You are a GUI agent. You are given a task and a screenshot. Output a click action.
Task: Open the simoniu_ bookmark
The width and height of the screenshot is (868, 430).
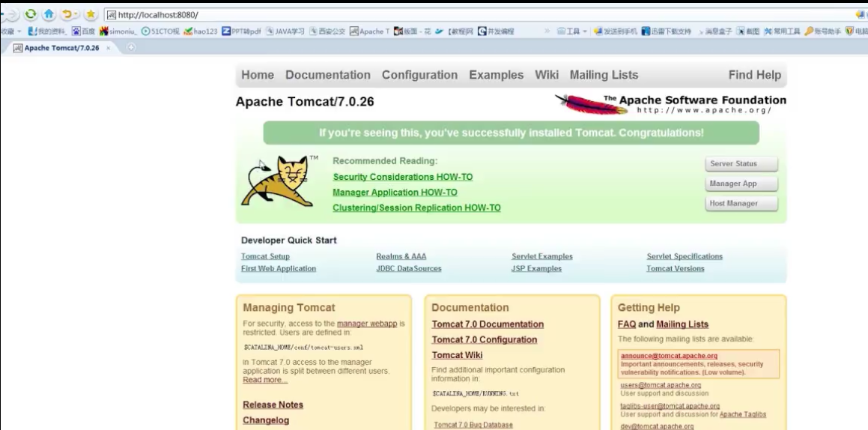point(118,31)
